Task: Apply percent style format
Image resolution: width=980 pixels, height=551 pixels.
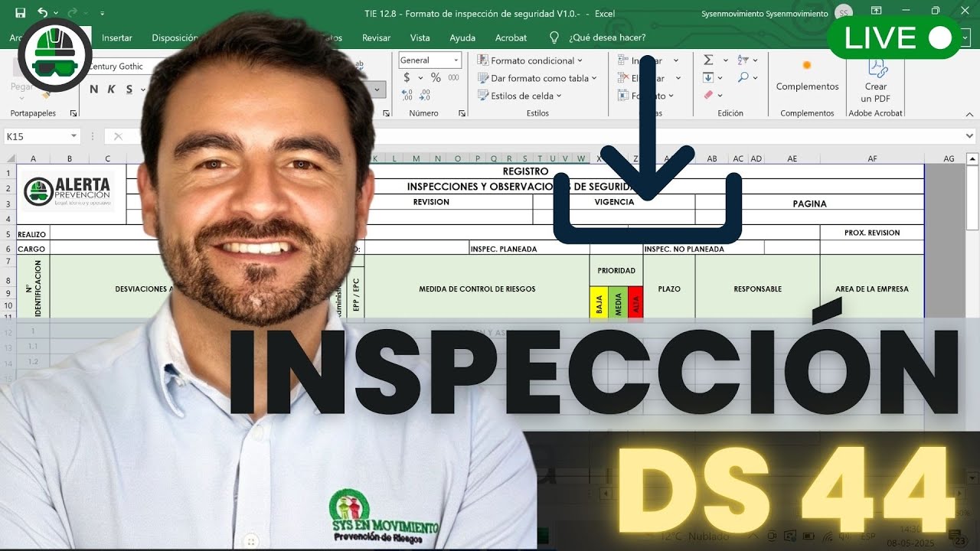Action: (x=436, y=77)
